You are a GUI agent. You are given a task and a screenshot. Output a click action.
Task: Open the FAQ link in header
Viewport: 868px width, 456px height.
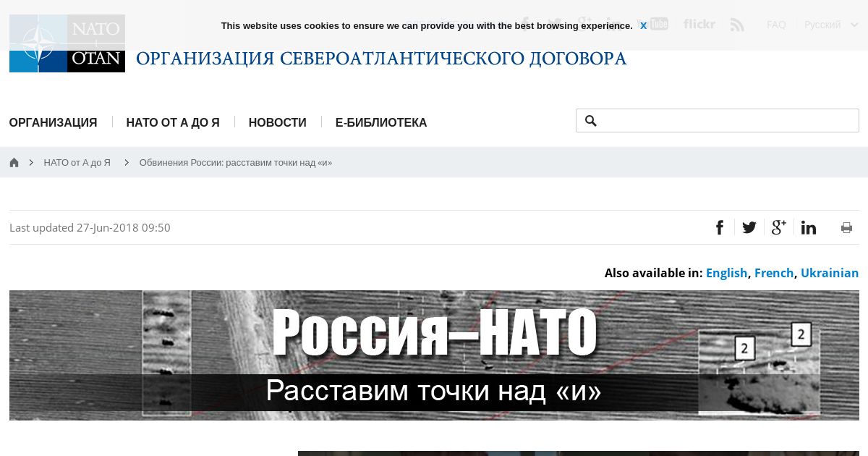click(776, 25)
